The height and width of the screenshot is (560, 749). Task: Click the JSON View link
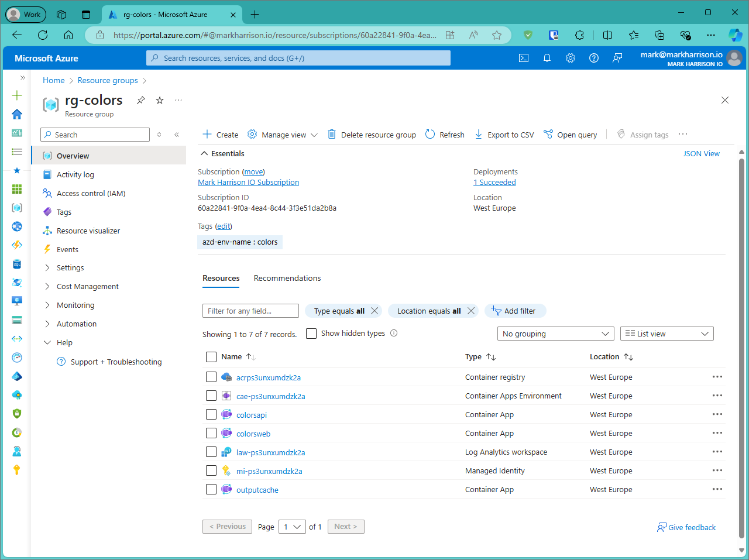[x=701, y=153]
